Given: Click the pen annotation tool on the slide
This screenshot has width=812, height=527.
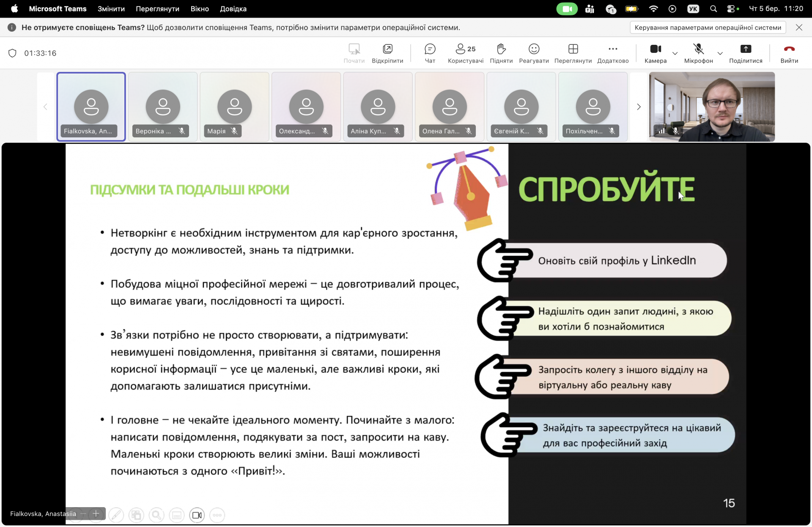Looking at the screenshot, I should tap(116, 515).
